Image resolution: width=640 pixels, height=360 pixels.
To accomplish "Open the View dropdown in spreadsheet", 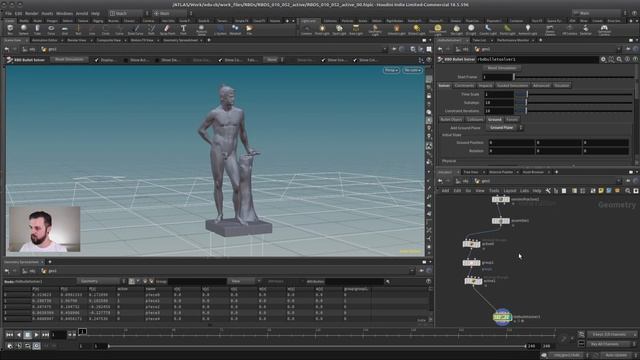I will pyautogui.click(x=244, y=281).
